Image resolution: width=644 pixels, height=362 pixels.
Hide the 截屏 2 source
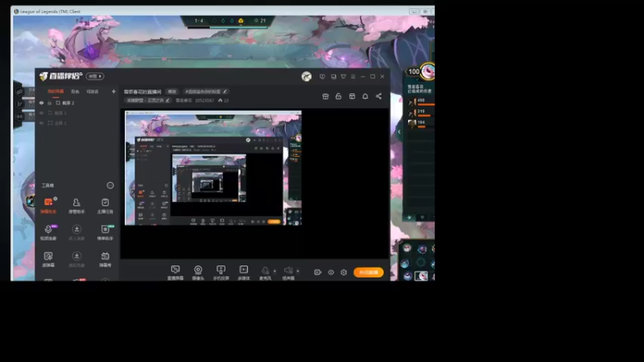click(x=42, y=103)
